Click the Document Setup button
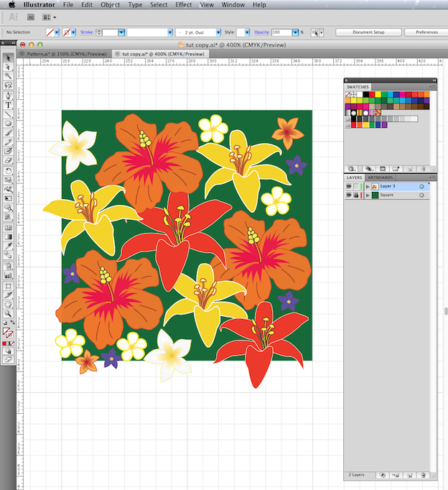 (x=368, y=32)
